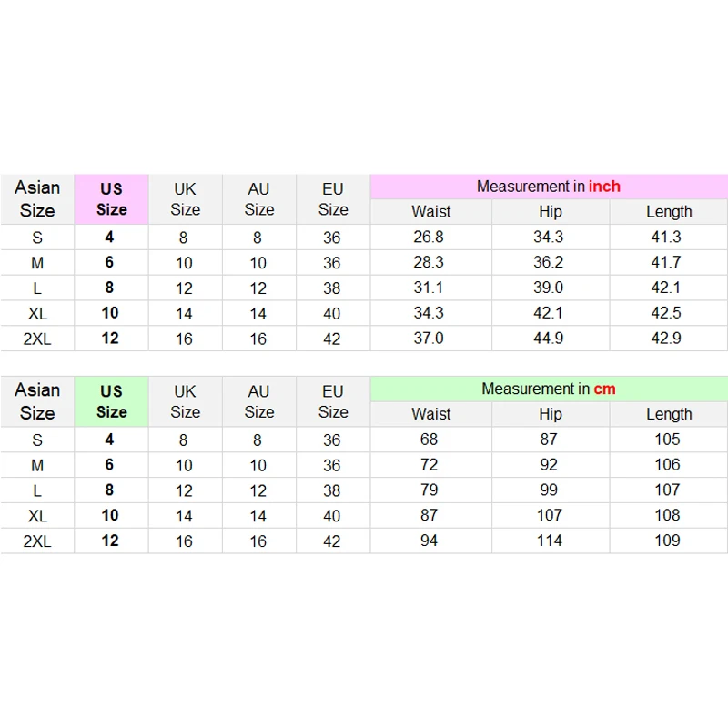Select the 68 waist value cell
Viewport: 728px width, 728px height.
[429, 440]
